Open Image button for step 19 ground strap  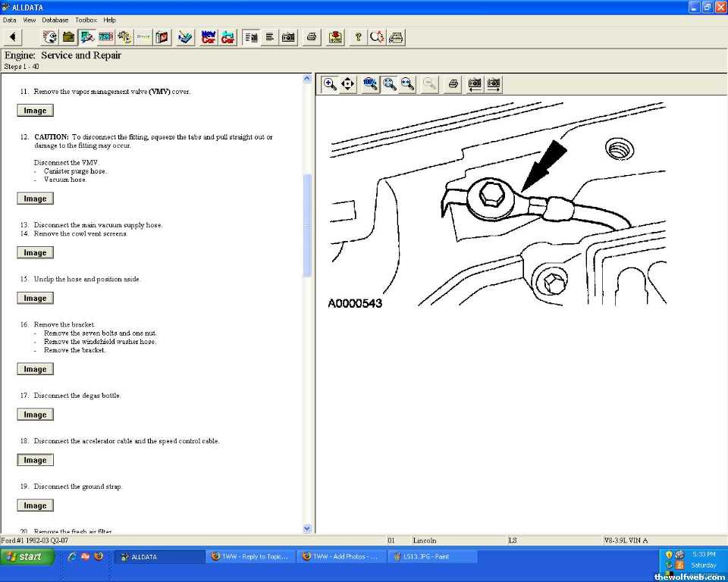pos(35,505)
